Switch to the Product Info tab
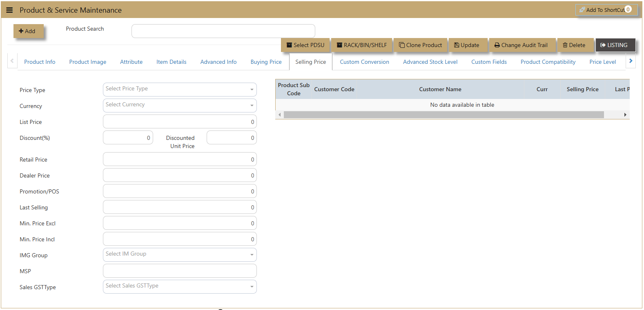Viewport: 644px width, 310px height. pyautogui.click(x=40, y=62)
